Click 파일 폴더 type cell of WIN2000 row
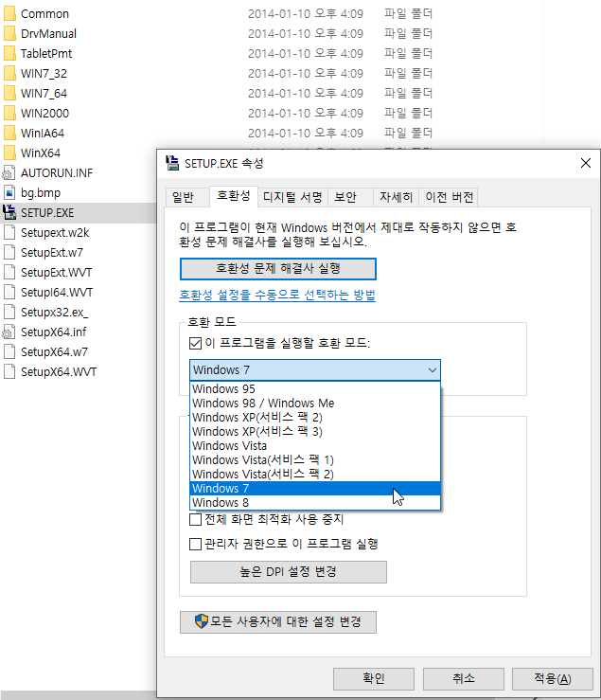The height and width of the screenshot is (700, 601). (408, 113)
